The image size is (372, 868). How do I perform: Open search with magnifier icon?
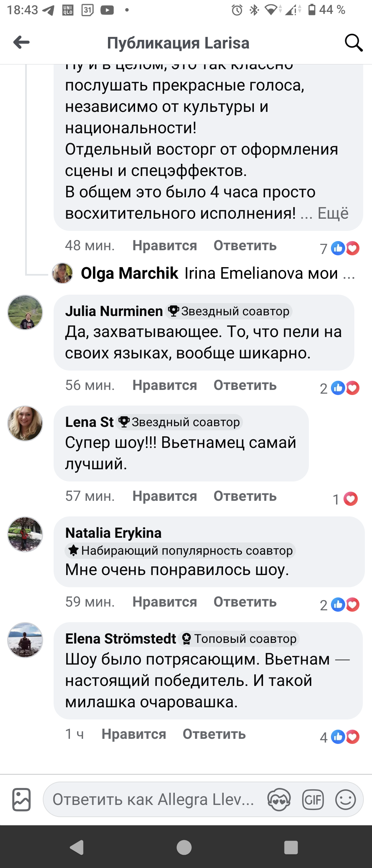tap(353, 43)
